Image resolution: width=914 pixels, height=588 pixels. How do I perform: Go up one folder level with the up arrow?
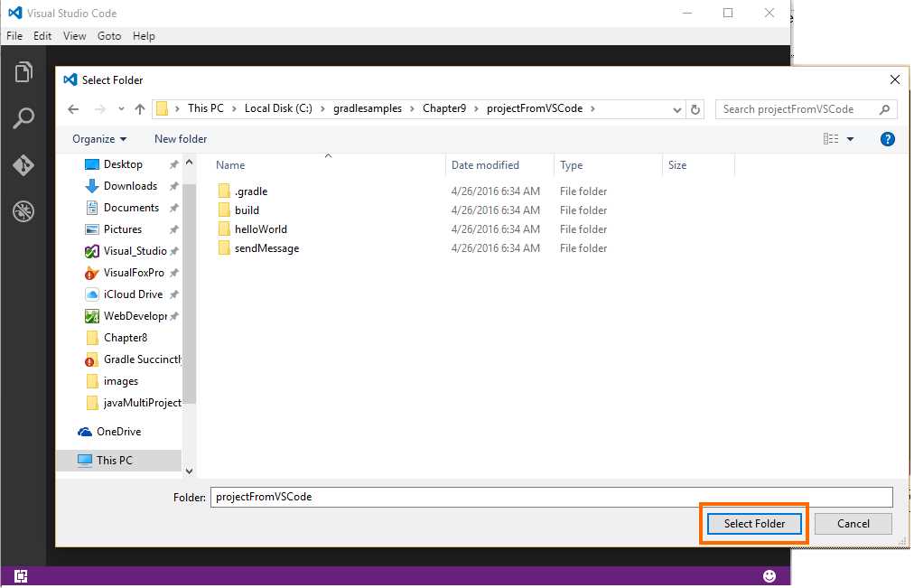coord(140,107)
